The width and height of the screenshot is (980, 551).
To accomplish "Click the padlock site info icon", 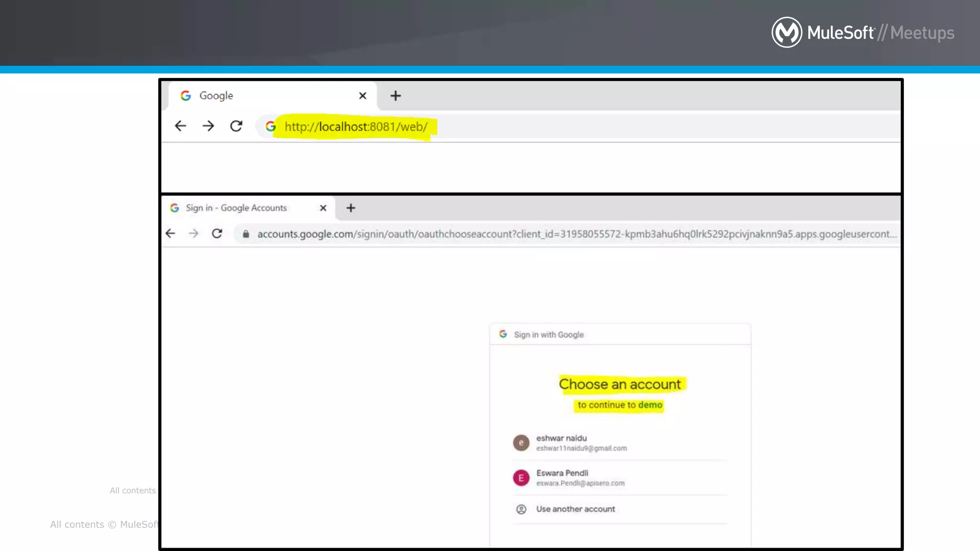I will tap(246, 234).
